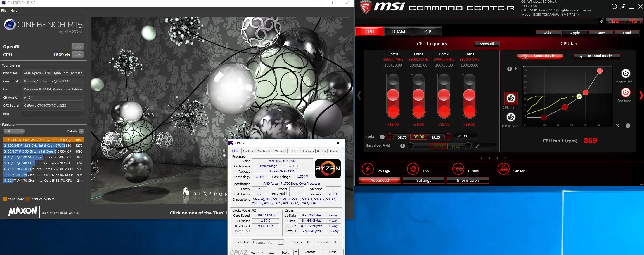Viewport: 644px width, 255px height.
Task: Expand ranking Details arrow in Cinebench
Action: (x=82, y=131)
